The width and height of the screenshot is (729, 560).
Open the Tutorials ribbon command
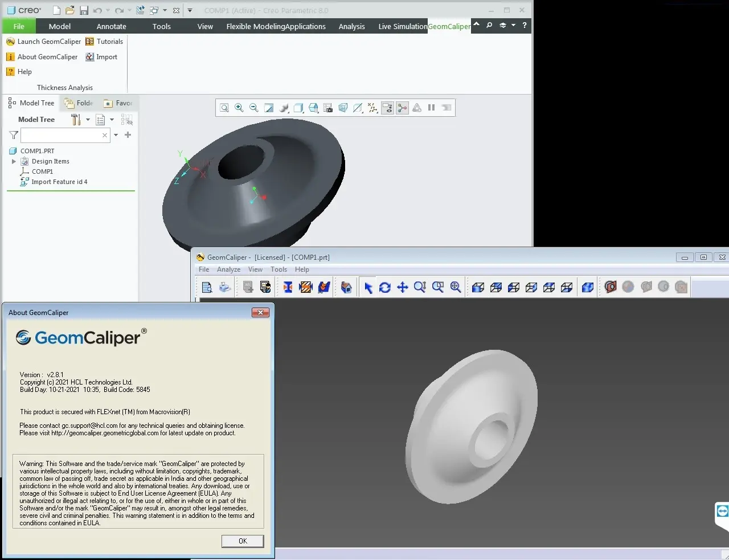coord(104,42)
